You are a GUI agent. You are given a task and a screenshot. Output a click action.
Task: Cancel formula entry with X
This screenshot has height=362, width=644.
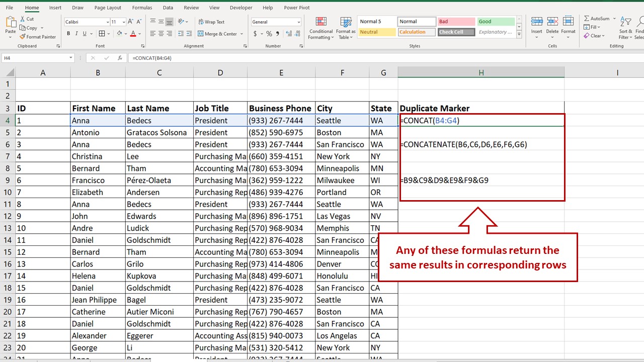pyautogui.click(x=93, y=58)
